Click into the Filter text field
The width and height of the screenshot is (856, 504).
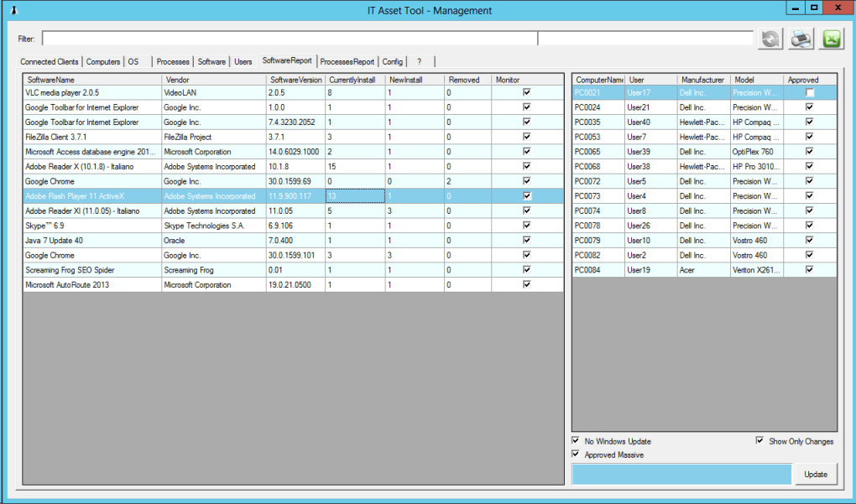click(290, 39)
